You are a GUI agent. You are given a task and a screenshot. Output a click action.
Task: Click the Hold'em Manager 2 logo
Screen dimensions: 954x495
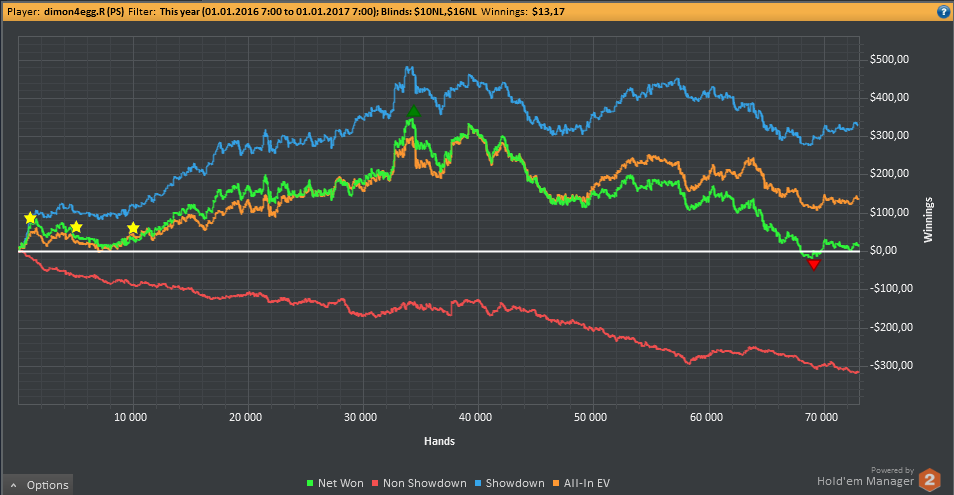click(929, 480)
